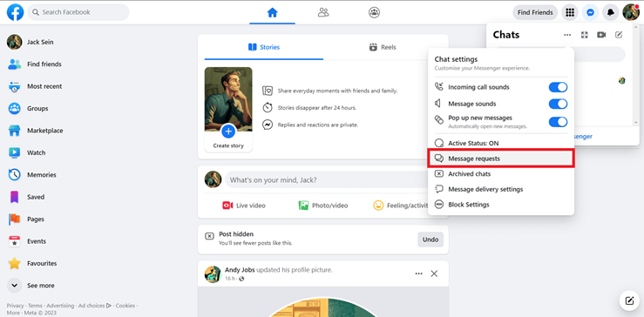Toggle Pop up new messages switch
The height and width of the screenshot is (317, 644).
point(558,122)
